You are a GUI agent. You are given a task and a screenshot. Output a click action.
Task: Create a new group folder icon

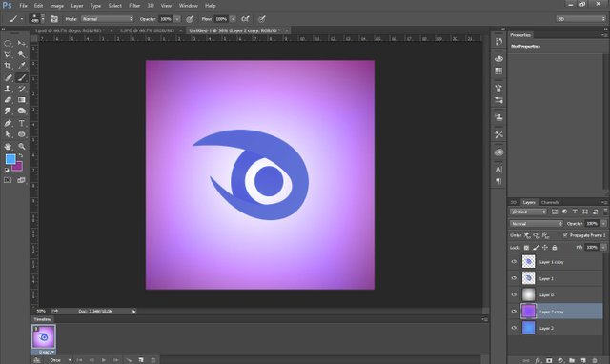[x=572, y=360]
